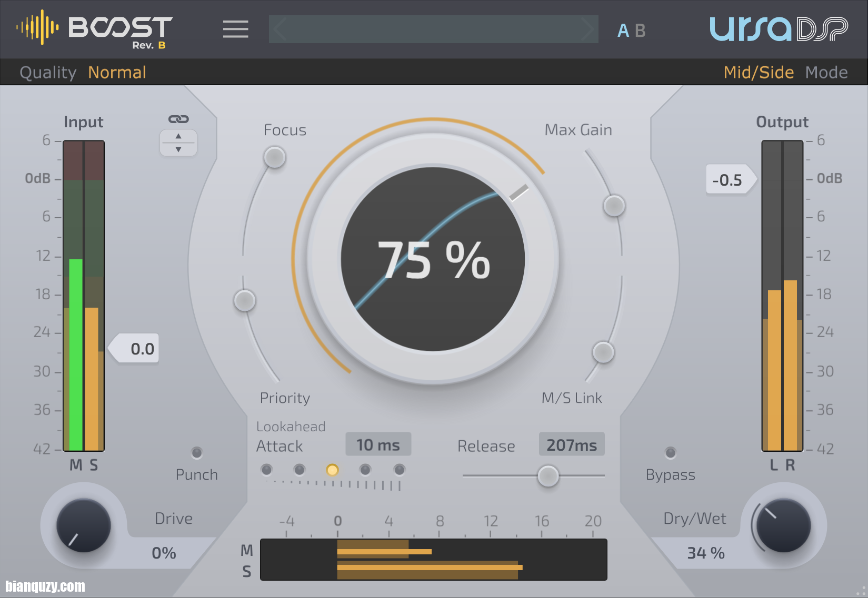Click the input gain up arrow
868x598 pixels.
[x=178, y=136]
